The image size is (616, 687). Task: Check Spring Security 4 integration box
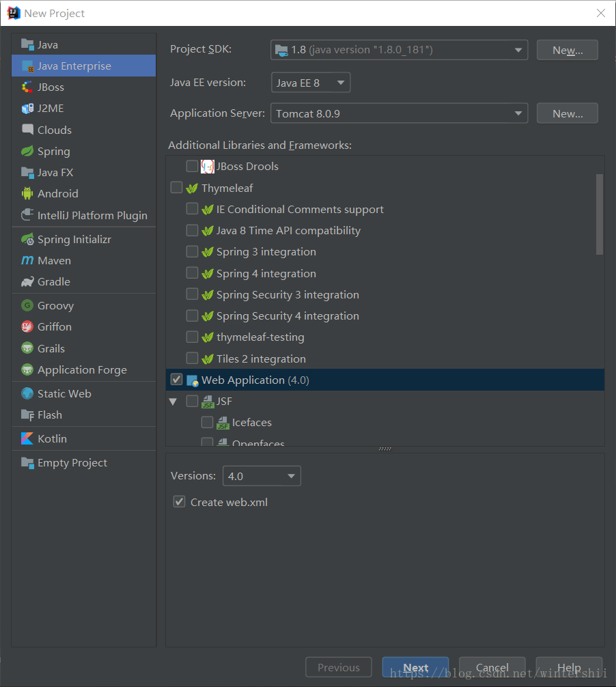click(x=192, y=316)
